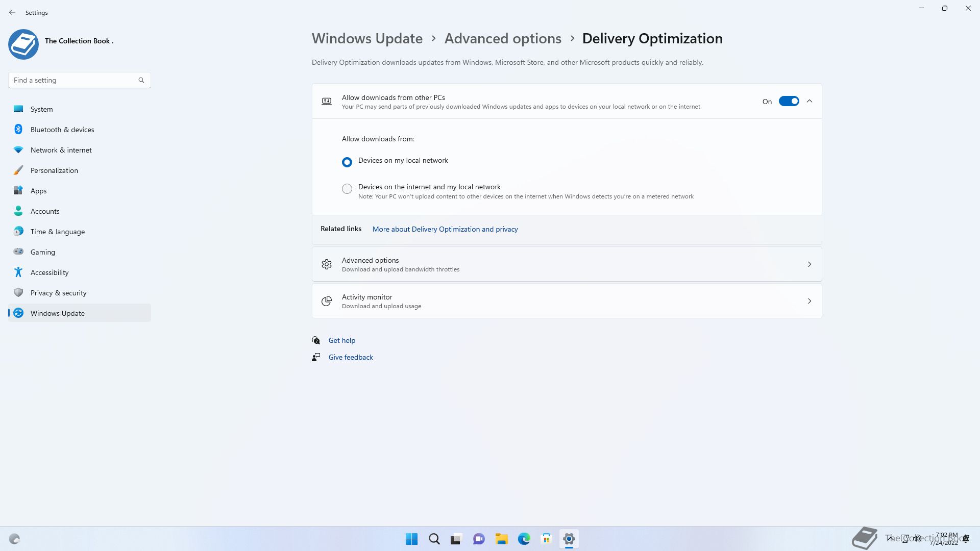Click the Advanced options gear icon
Image resolution: width=980 pixels, height=551 pixels.
click(327, 264)
